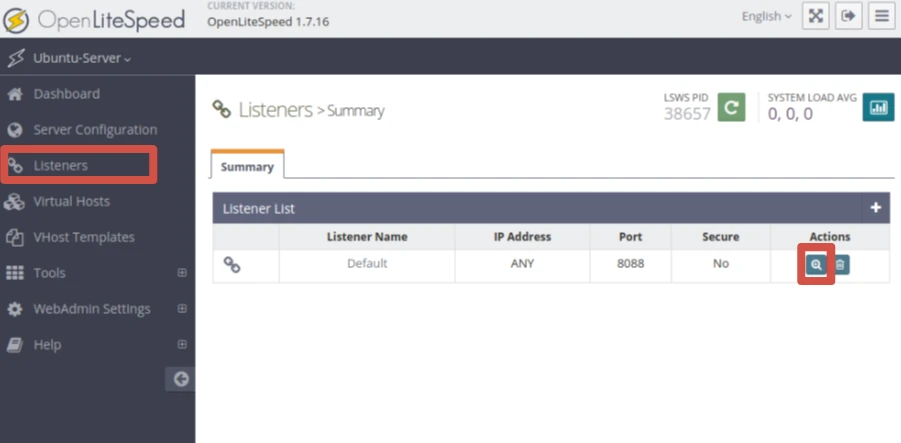Open the English language dropdown

point(767,16)
